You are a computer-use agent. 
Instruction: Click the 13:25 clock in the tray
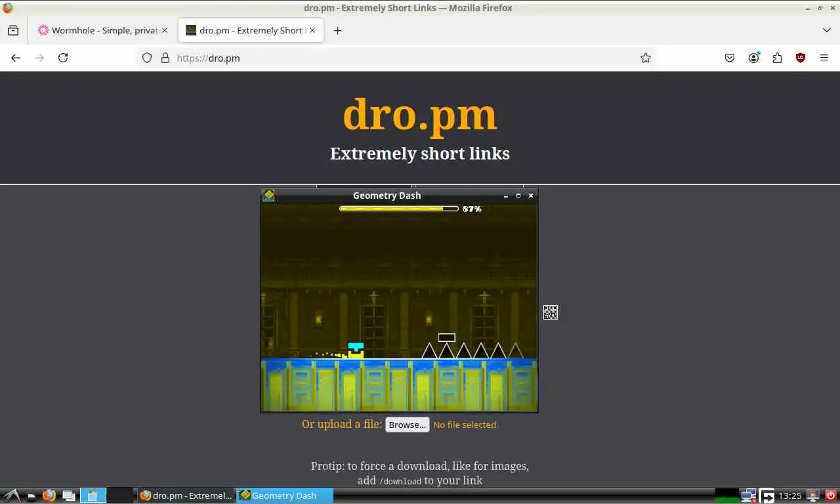[790, 495]
